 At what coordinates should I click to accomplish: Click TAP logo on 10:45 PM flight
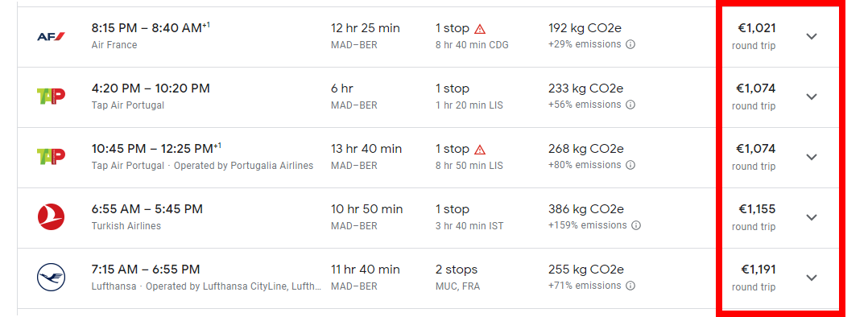(x=51, y=157)
